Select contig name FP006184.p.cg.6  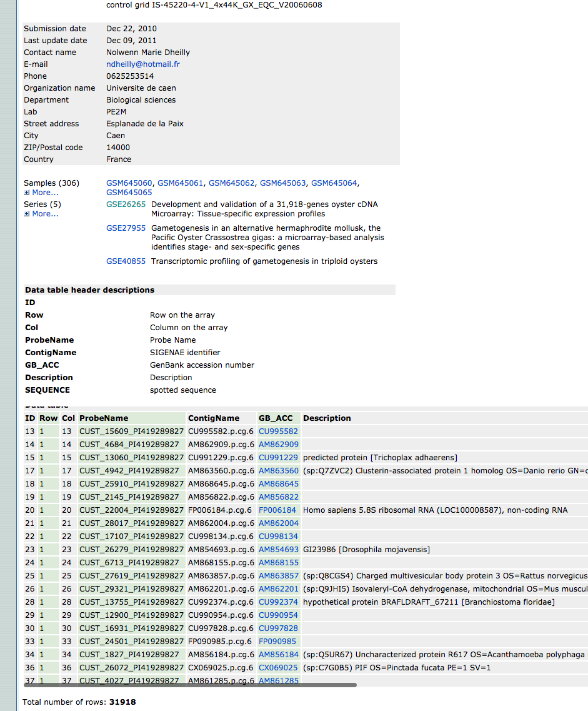click(220, 510)
